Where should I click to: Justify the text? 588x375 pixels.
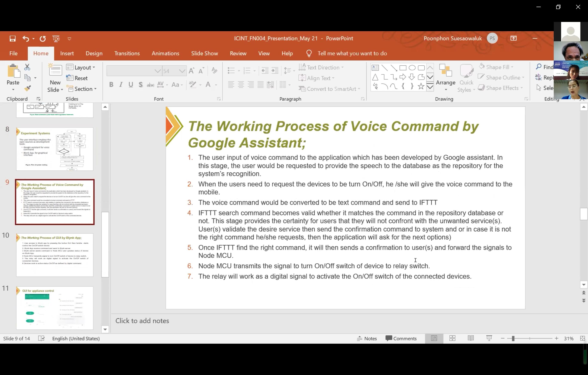(x=260, y=85)
